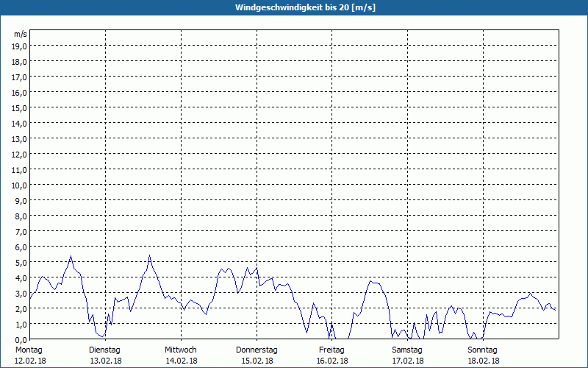This screenshot has width=588, height=368.
Task: Click the '17.02.18' date label
Action: click(x=408, y=361)
